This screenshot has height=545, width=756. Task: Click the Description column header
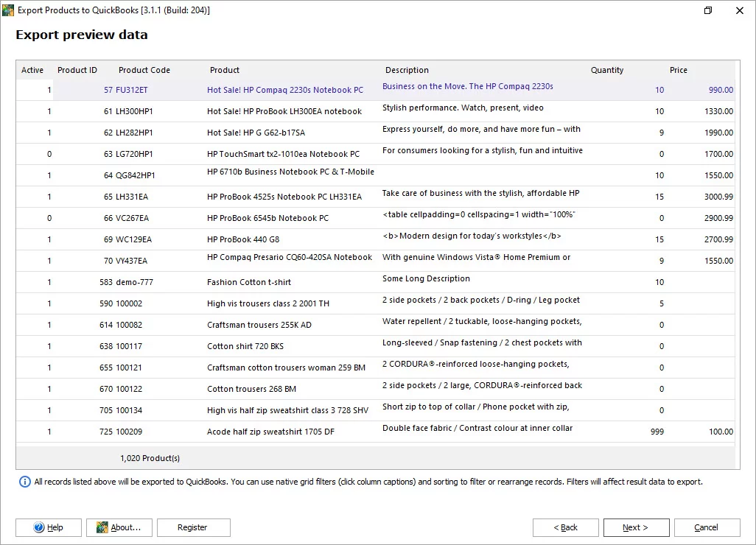pyautogui.click(x=407, y=70)
